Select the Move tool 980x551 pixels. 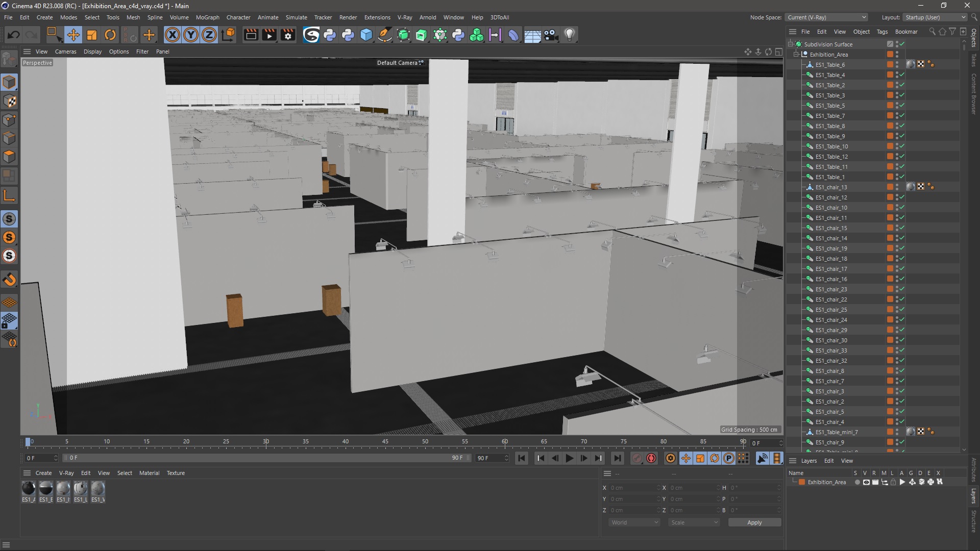coord(73,35)
